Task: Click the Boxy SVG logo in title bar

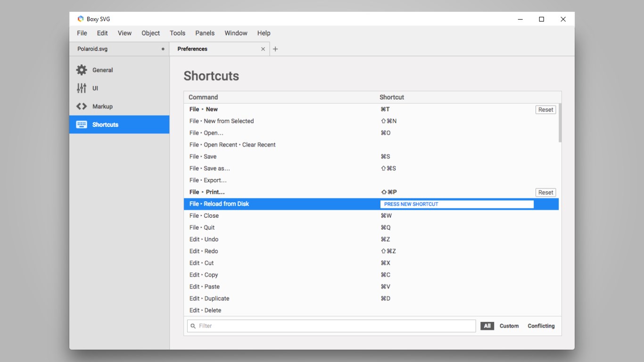Action: [81, 19]
